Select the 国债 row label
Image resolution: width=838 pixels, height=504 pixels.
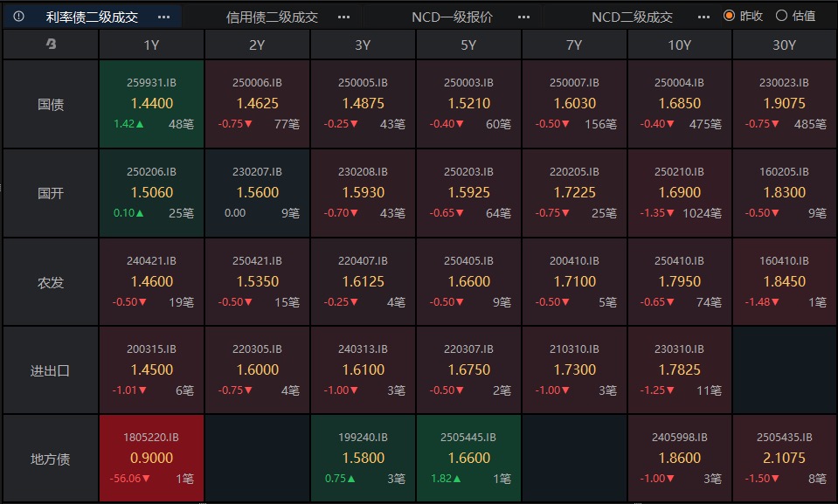coord(51,104)
